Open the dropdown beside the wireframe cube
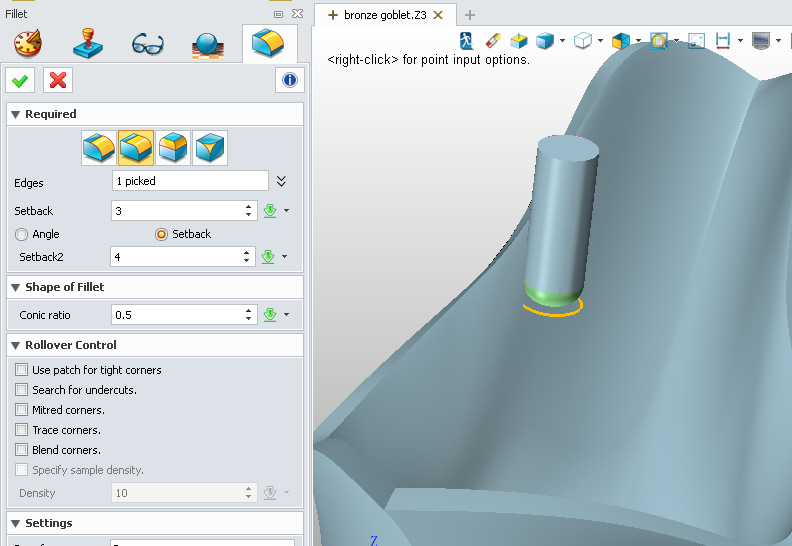This screenshot has width=792, height=546. pyautogui.click(x=600, y=40)
